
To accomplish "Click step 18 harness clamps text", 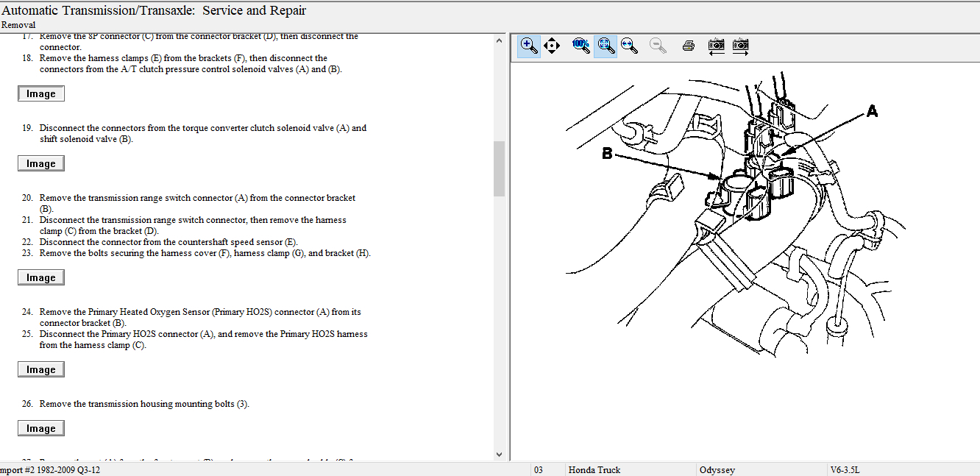I will pyautogui.click(x=191, y=63).
